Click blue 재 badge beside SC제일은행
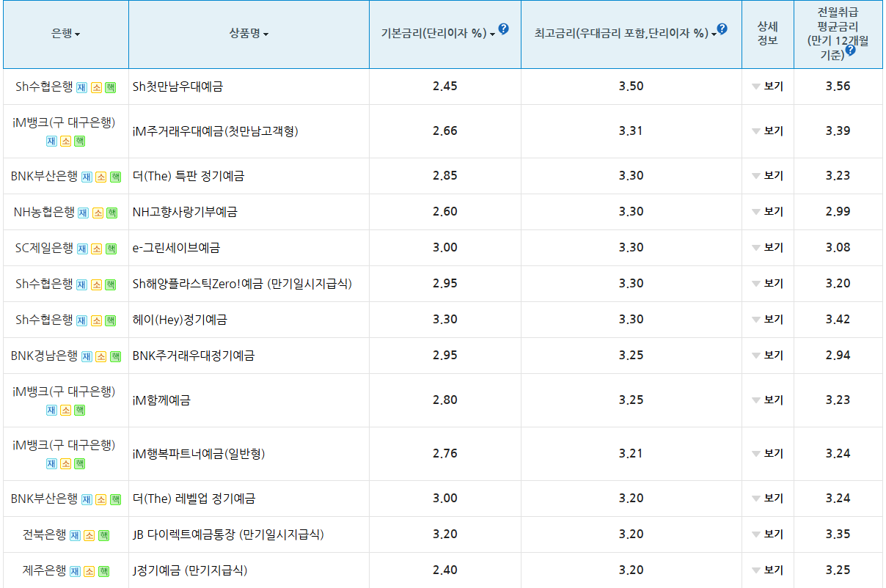 point(82,249)
